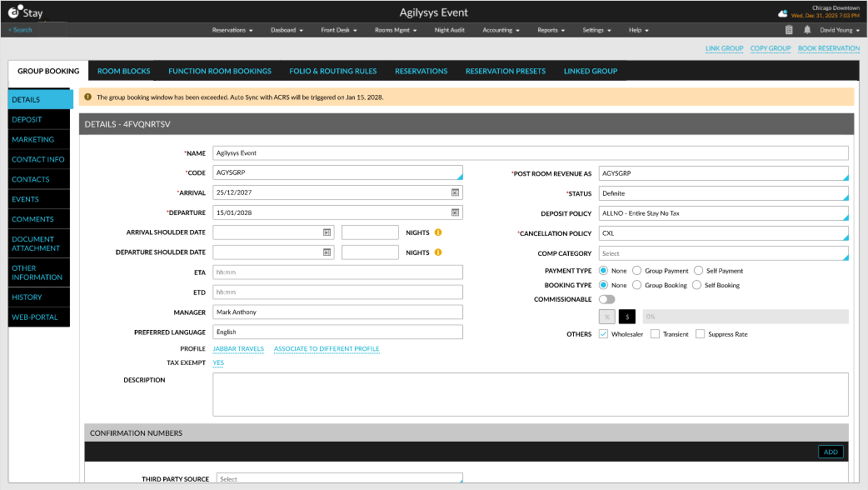Click the group Name input field
The width and height of the screenshot is (868, 490).
pos(531,153)
